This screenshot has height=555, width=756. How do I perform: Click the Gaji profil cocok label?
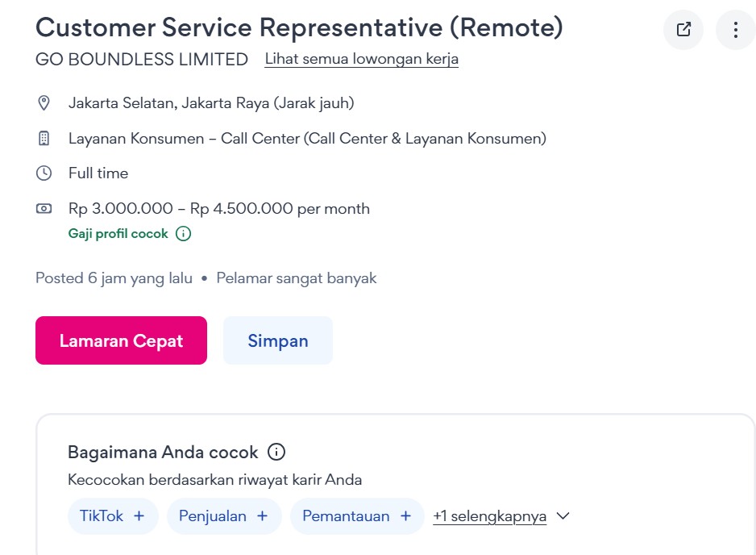pos(118,234)
